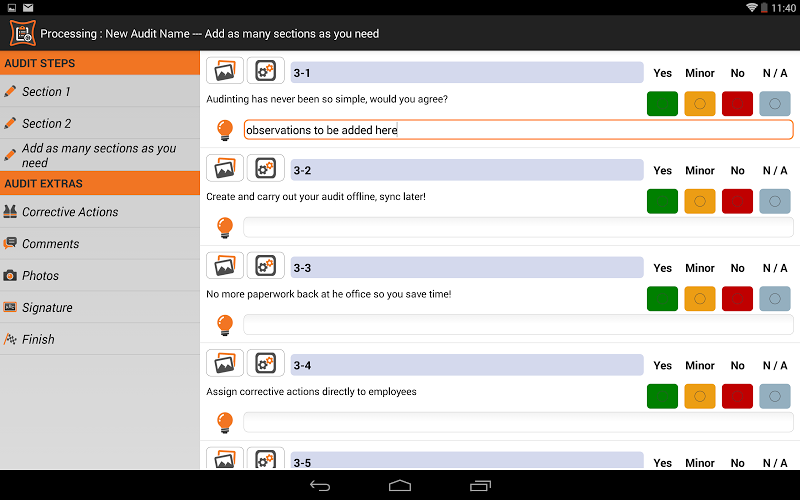Viewport: 800px width, 500px height.
Task: Tap the Corrective Actions vest icon
Action: point(10,211)
